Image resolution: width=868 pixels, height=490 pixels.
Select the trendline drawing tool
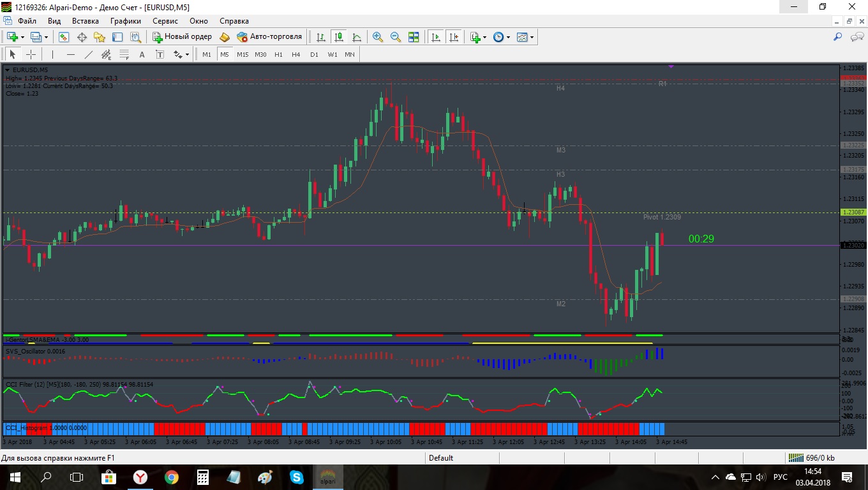[88, 54]
